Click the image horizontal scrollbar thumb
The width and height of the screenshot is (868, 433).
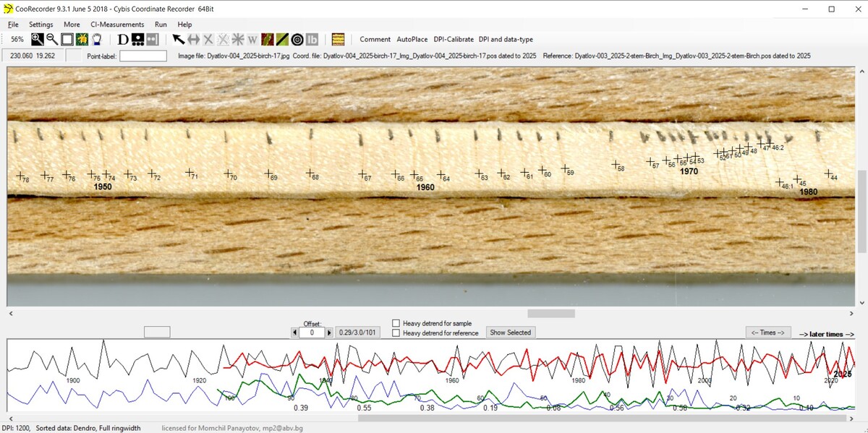[x=550, y=314]
